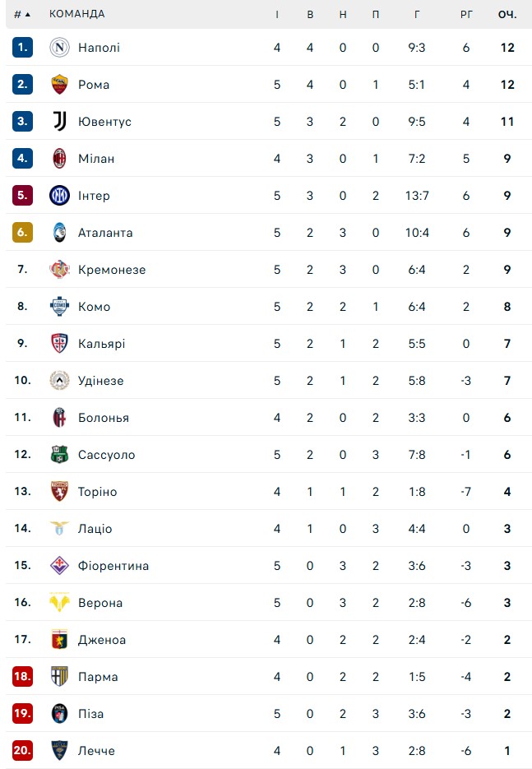This screenshot has height=769, width=532.
Task: Click the Milan club crest icon
Action: click(59, 159)
